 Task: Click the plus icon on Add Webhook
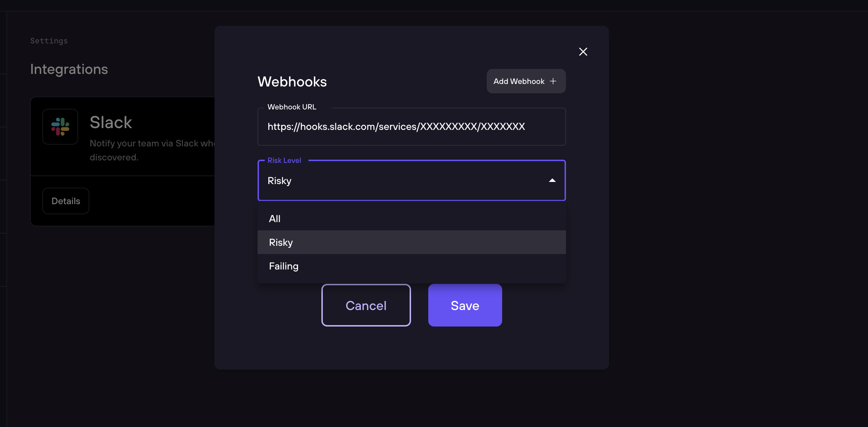click(553, 81)
